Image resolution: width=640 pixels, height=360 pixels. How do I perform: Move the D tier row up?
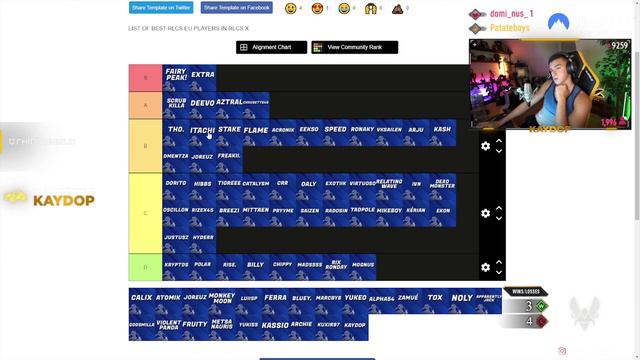(x=499, y=262)
